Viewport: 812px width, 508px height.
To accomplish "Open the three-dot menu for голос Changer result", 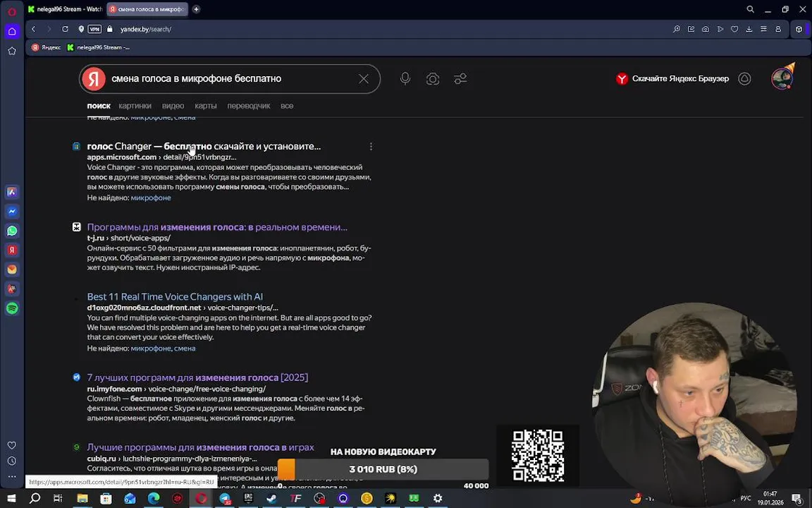I will [371, 147].
